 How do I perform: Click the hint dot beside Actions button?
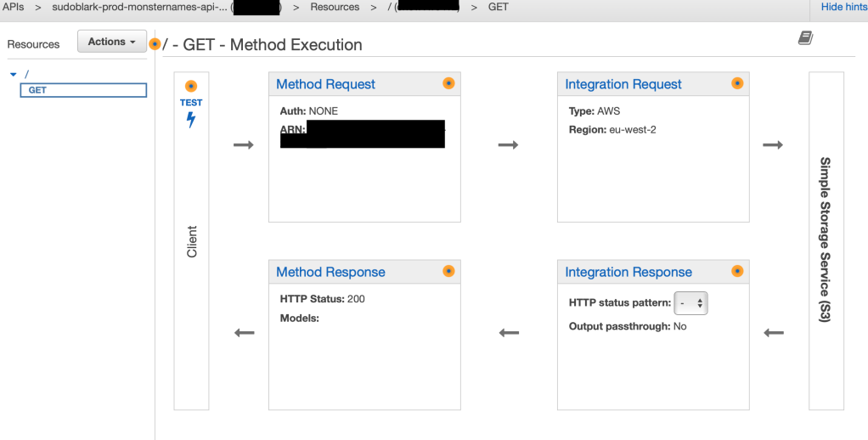pos(155,43)
